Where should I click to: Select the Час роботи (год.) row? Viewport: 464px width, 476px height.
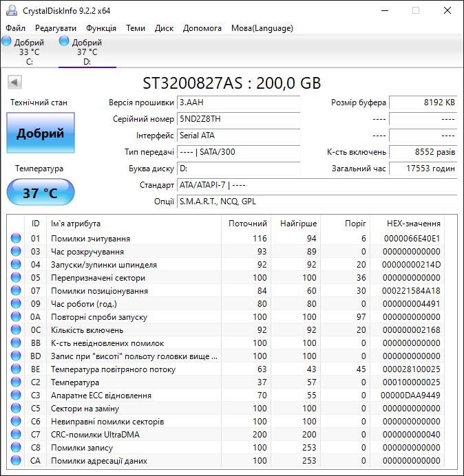(x=226, y=303)
